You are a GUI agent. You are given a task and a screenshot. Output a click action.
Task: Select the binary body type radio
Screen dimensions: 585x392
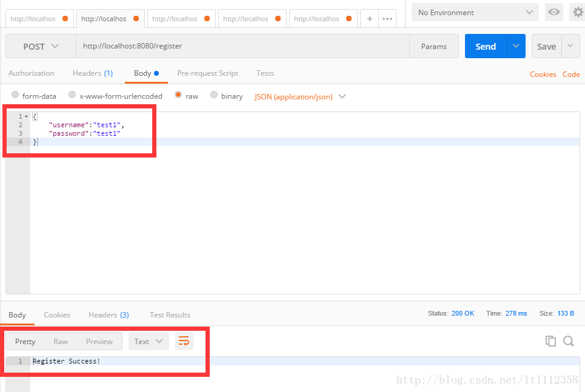click(214, 95)
